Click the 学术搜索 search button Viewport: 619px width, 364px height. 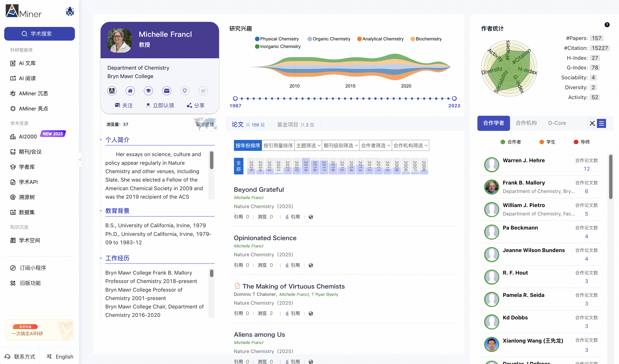[x=40, y=34]
